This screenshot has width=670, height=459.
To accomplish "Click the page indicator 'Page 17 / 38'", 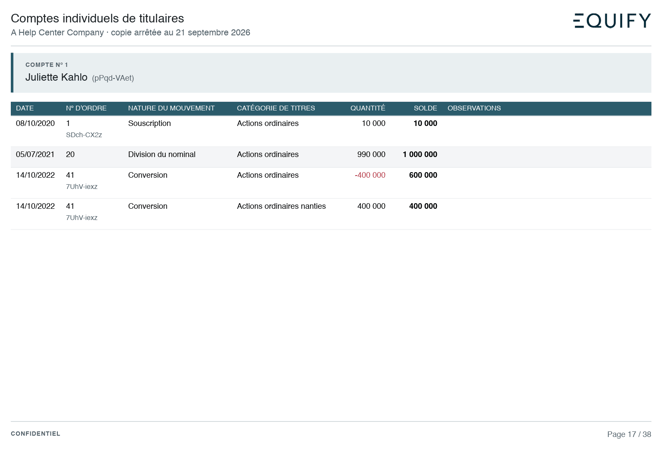I will 629,434.
